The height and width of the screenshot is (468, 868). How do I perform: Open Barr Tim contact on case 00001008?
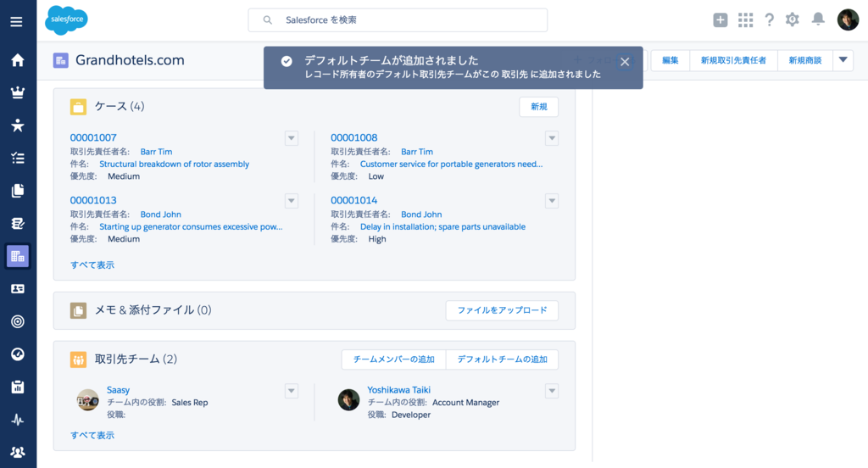pyautogui.click(x=417, y=152)
